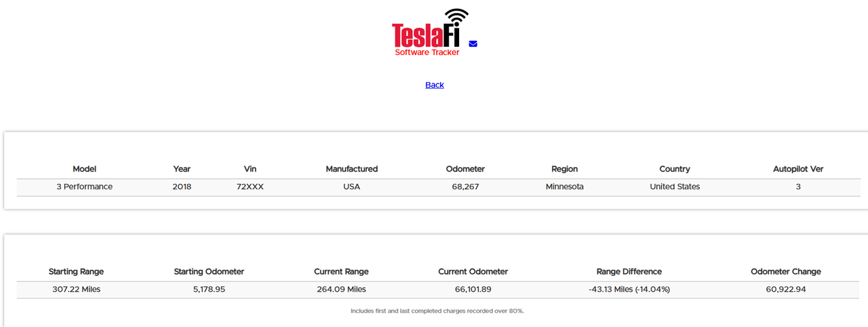Select the Starting Odometer header
Viewport: 868px width, 327px height.
pyautogui.click(x=209, y=271)
